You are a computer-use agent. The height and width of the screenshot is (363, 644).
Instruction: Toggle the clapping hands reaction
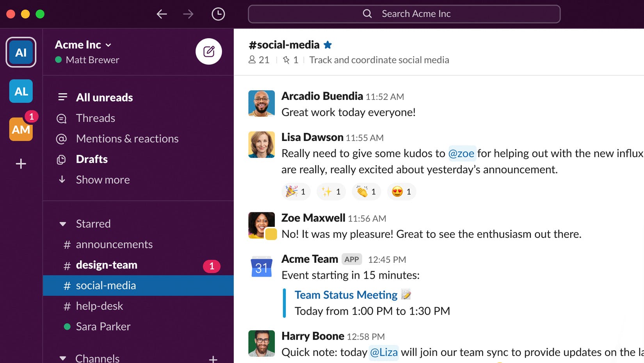[x=366, y=192]
